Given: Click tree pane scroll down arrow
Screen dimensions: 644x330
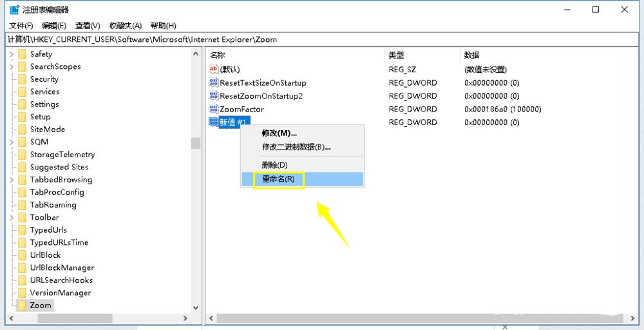Looking at the screenshot, I should 196,308.
